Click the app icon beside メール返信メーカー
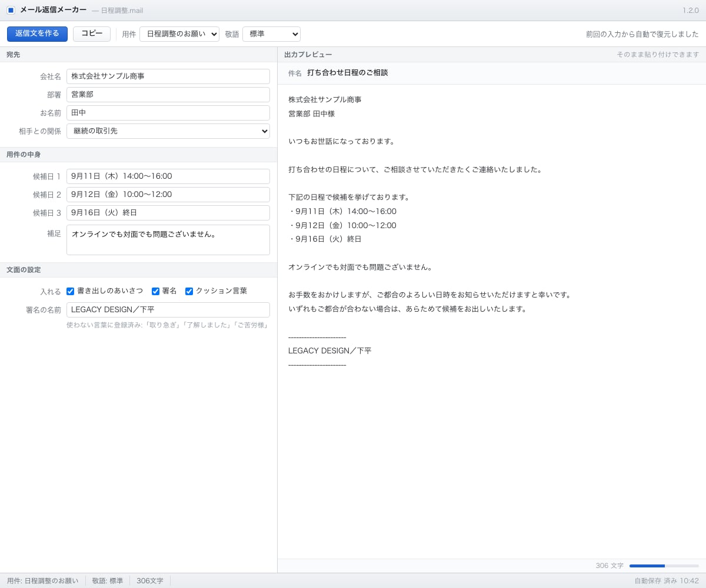The height and width of the screenshot is (588, 706). coord(11,10)
